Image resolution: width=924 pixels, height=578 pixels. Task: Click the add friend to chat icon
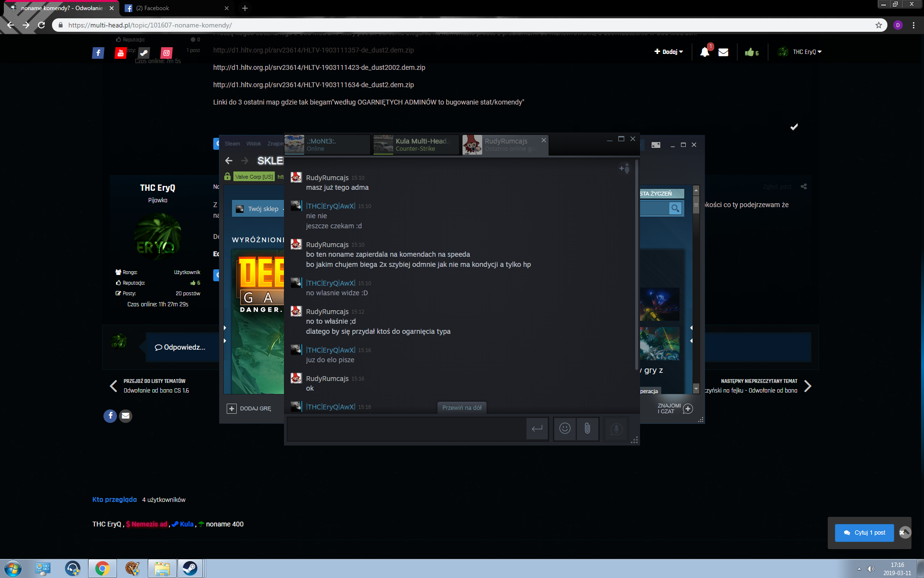[x=624, y=168]
